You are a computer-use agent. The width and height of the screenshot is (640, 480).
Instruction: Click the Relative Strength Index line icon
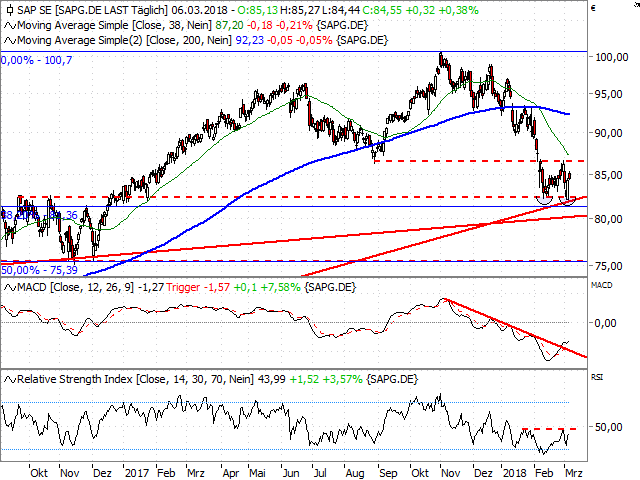click(x=10, y=380)
